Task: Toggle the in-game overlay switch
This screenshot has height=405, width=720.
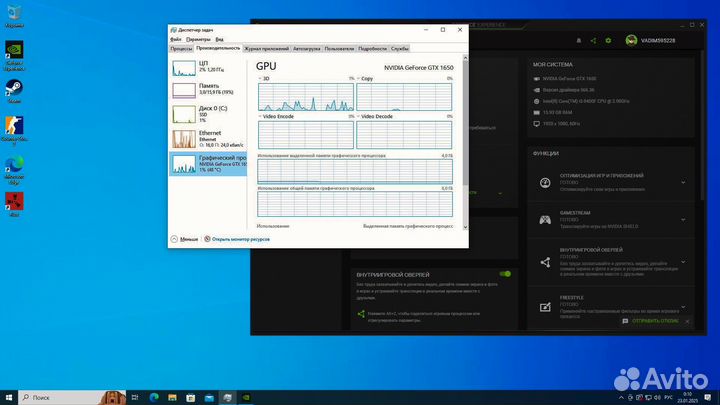Action: coord(505,273)
